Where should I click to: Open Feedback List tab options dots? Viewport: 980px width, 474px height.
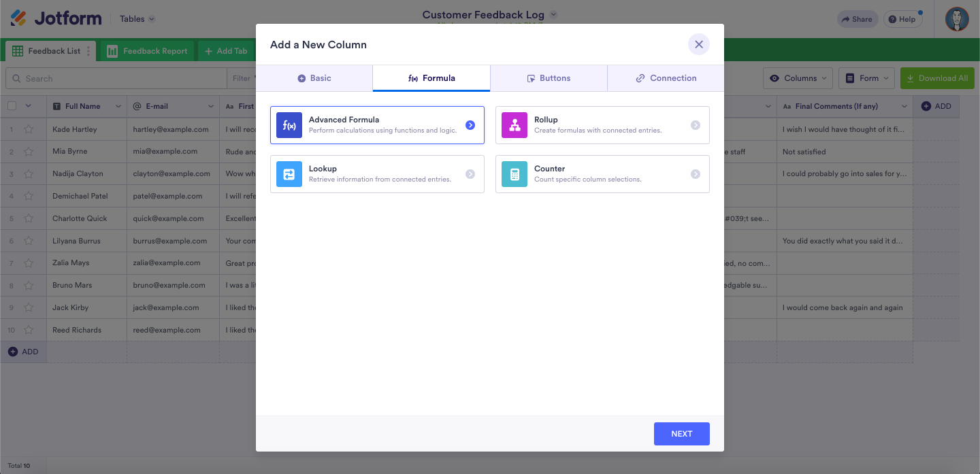(88, 51)
